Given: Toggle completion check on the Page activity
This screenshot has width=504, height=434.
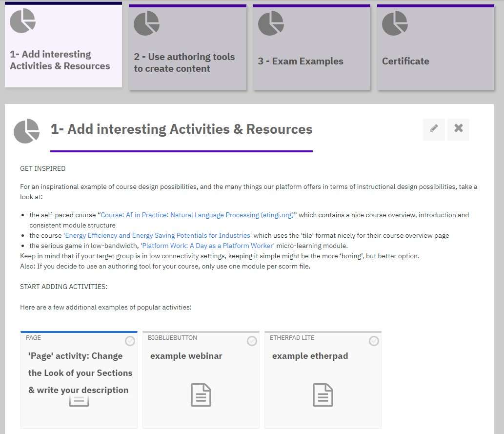Looking at the screenshot, I should (130, 341).
